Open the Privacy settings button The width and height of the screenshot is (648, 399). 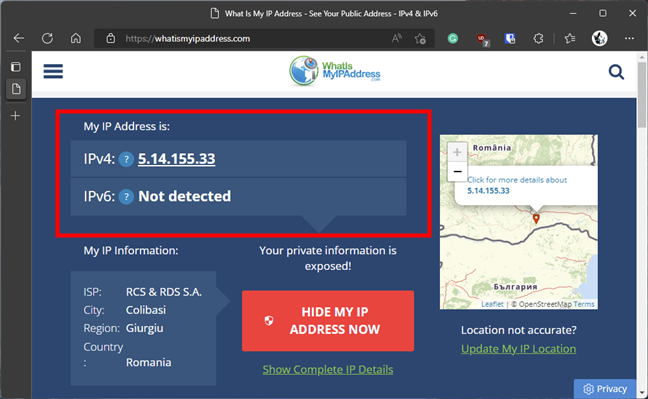coord(605,389)
